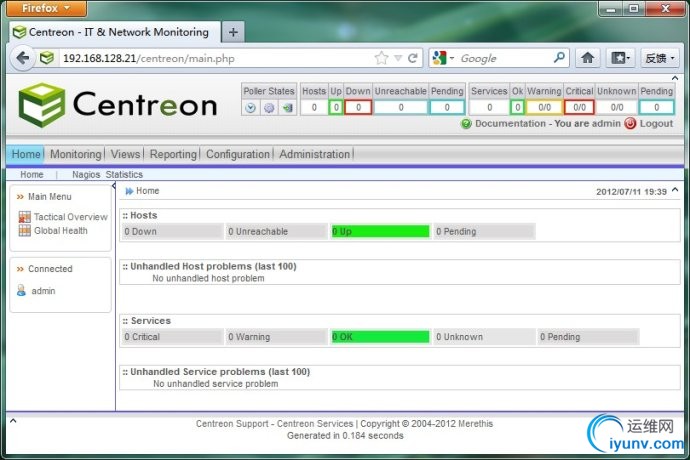Click the poller latency clock icon
Image resolution: width=690 pixels, height=460 pixels.
(250, 107)
